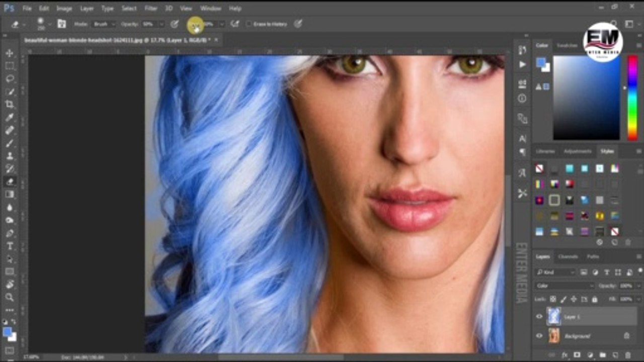Switch to the Paths tab
This screenshot has width=644, height=362.
pos(593,256)
